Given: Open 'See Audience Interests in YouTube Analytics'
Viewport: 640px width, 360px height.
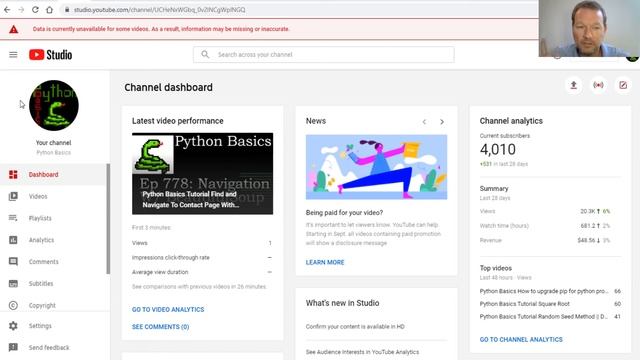Looking at the screenshot, I should pos(362,352).
